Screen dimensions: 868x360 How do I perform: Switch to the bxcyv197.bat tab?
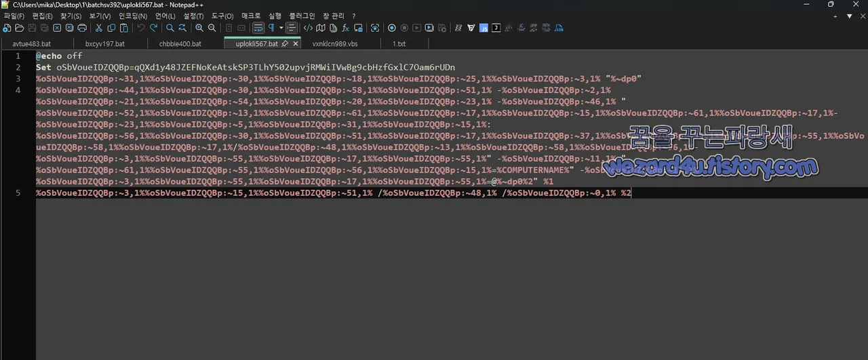105,43
